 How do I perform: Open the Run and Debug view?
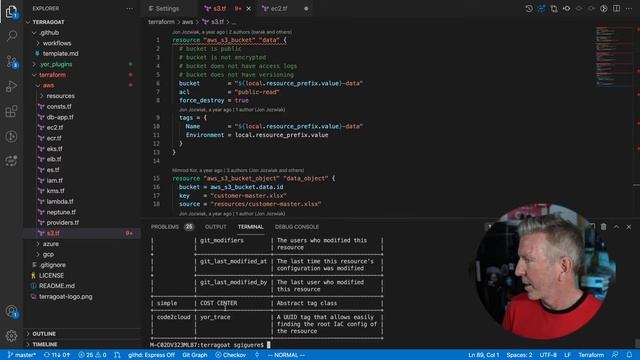(x=11, y=86)
